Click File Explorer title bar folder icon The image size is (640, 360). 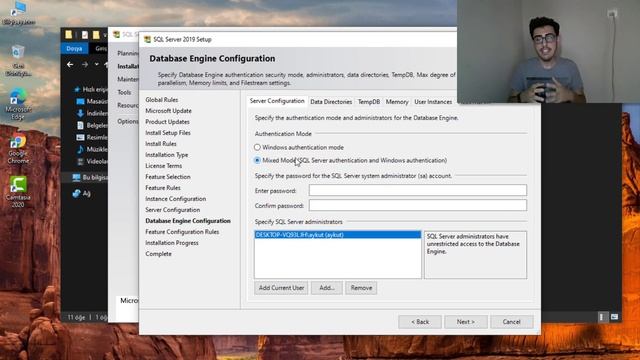coord(69,35)
